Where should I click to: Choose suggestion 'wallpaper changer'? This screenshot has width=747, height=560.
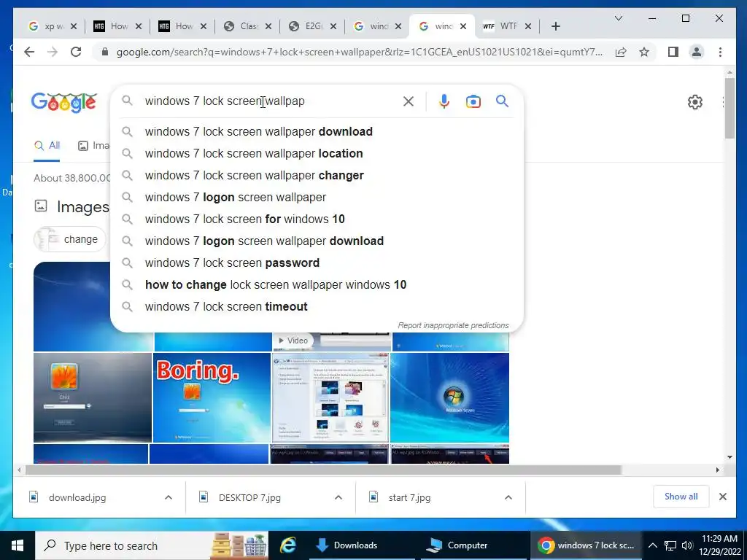(317, 175)
